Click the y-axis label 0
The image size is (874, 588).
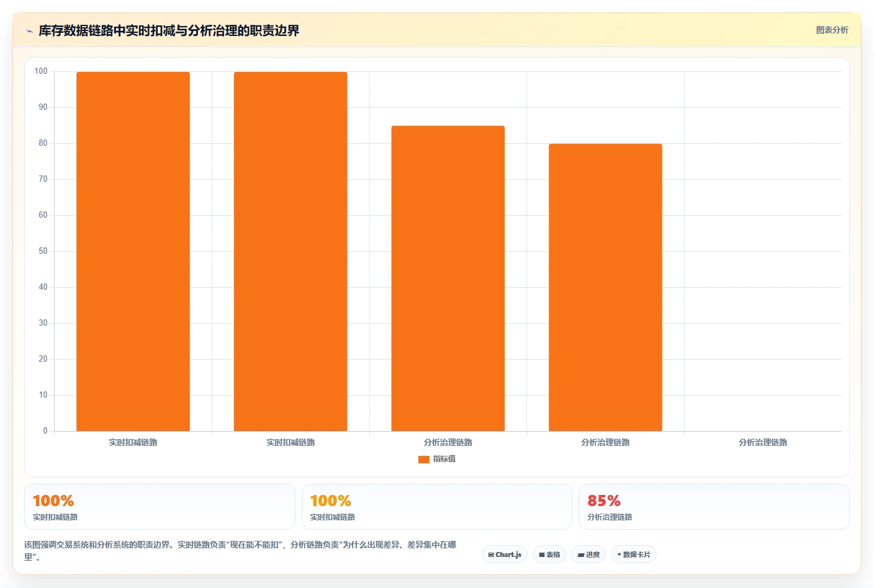click(45, 431)
